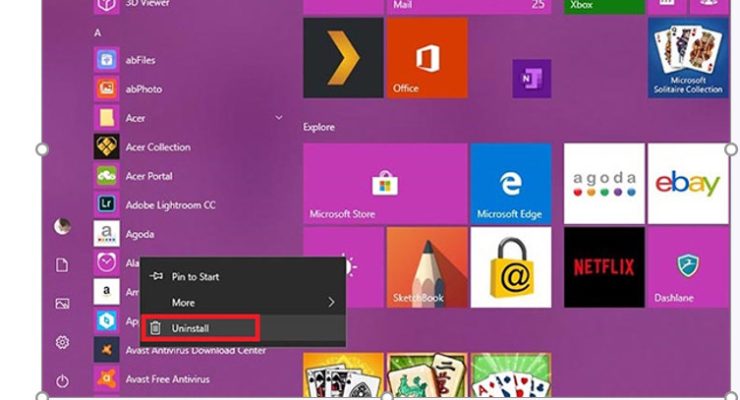This screenshot has height=400, width=740.
Task: Expand the Acer folder chevron
Action: 279,117
